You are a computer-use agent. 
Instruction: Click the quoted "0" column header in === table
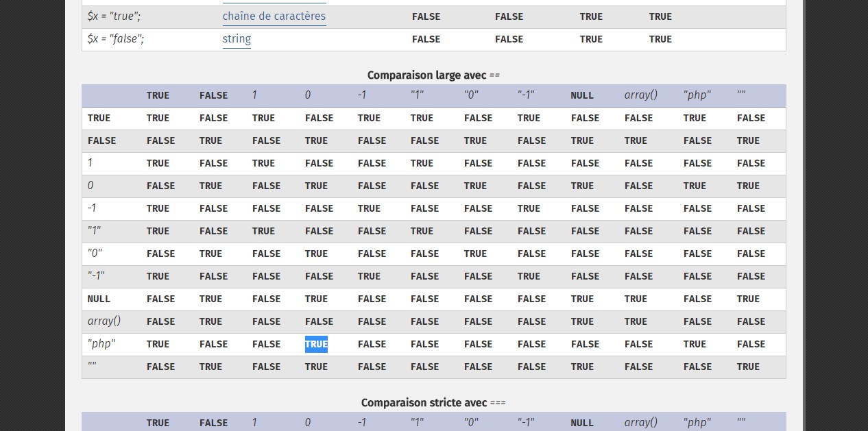coord(472,423)
